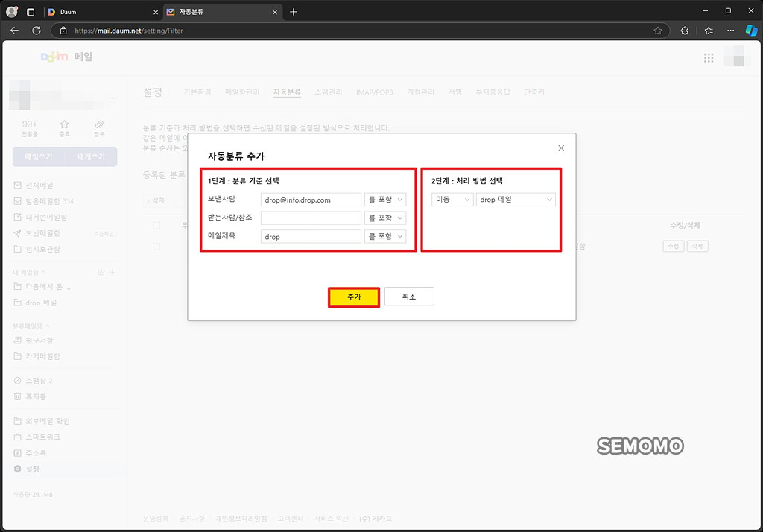
Task: Open the favorites list
Action: 709,31
